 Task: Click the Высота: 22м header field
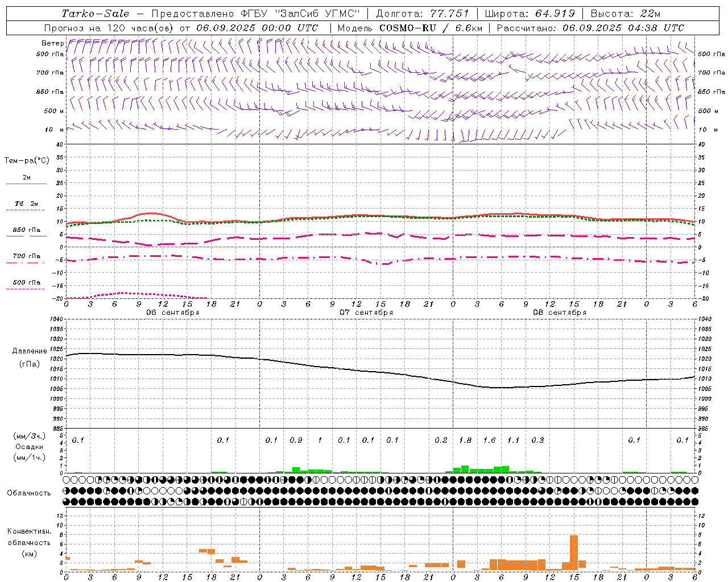(x=626, y=14)
